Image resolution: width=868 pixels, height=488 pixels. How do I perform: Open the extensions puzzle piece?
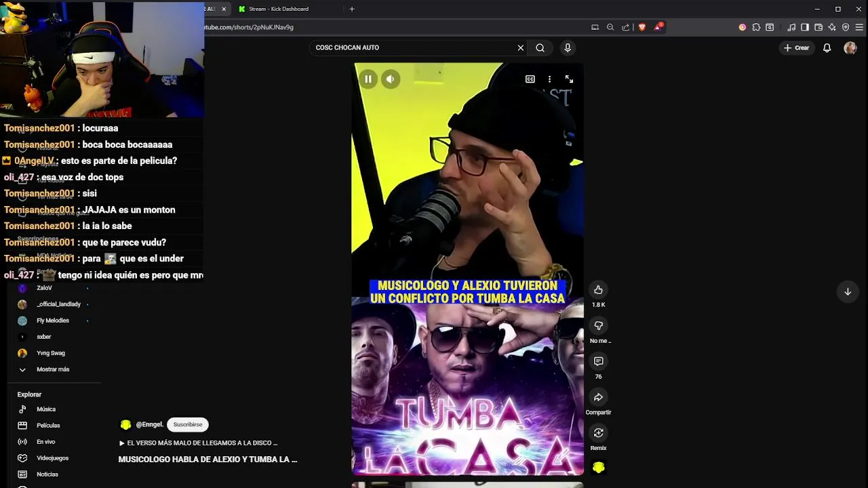(x=756, y=27)
